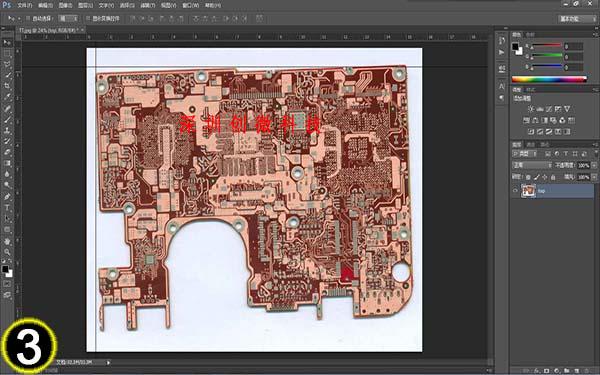The width and height of the screenshot is (600, 375).
Task: Select the Hand tool in toolbar
Action: click(7, 241)
